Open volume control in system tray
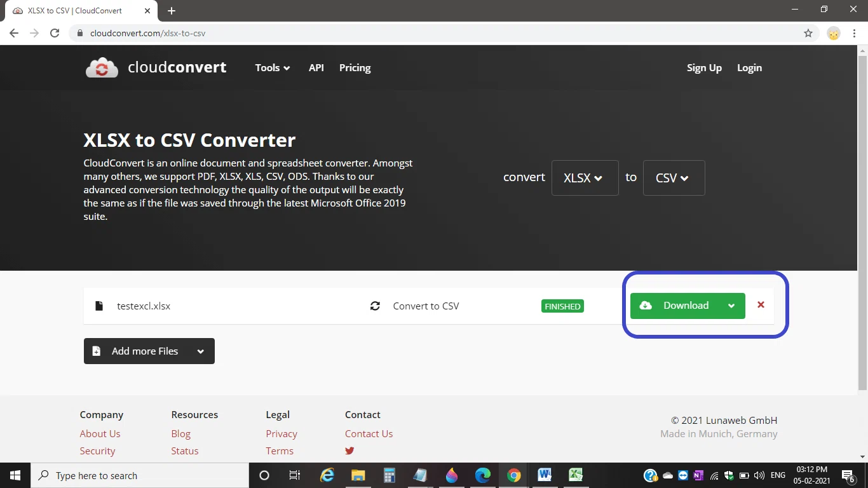The image size is (868, 488). coord(759,475)
